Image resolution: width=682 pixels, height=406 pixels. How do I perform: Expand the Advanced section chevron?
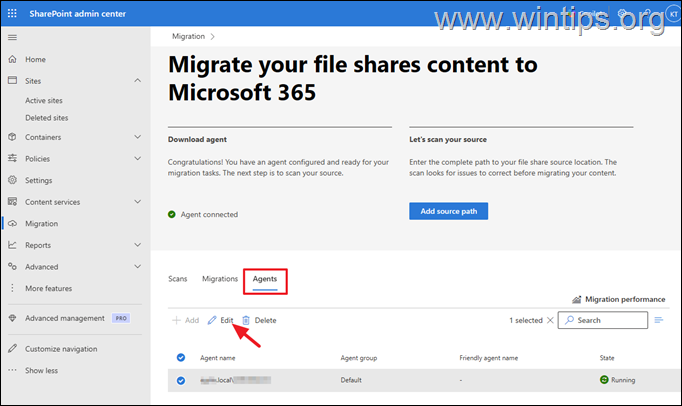pyautogui.click(x=137, y=266)
